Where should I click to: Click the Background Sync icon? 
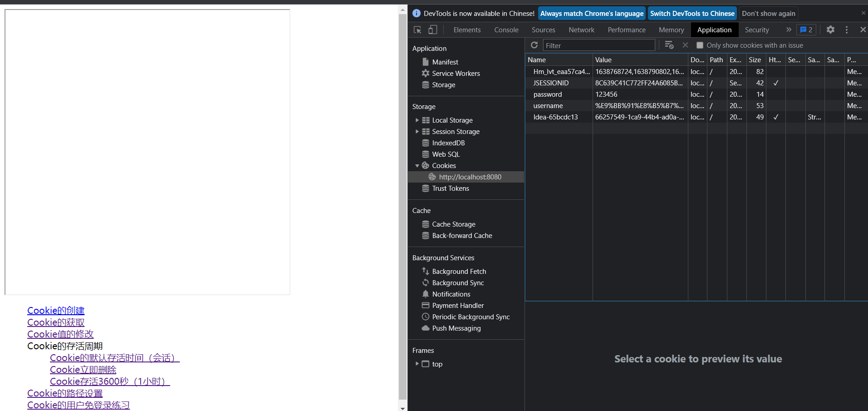tap(426, 282)
